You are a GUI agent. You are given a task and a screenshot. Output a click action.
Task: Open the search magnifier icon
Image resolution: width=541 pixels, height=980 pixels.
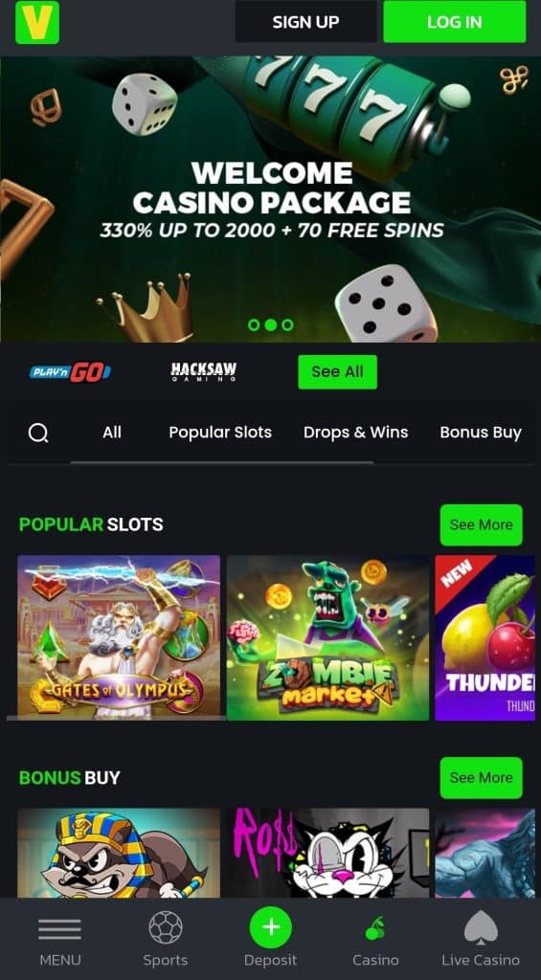click(x=38, y=433)
